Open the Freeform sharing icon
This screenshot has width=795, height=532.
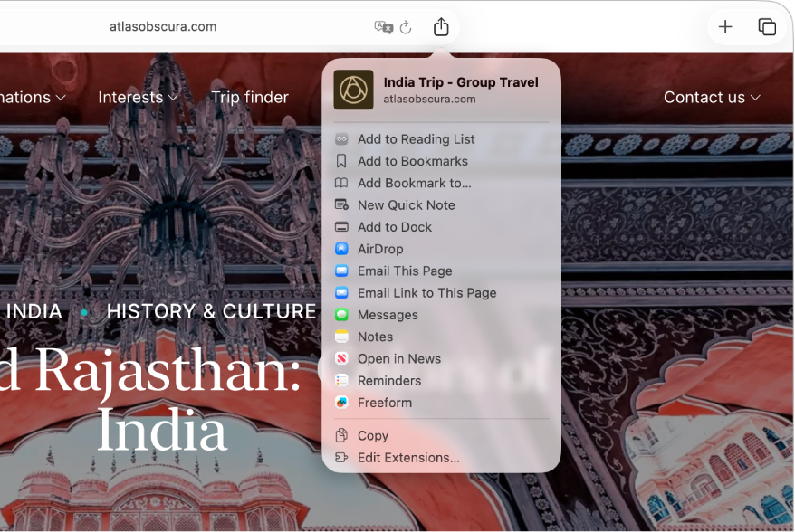342,402
